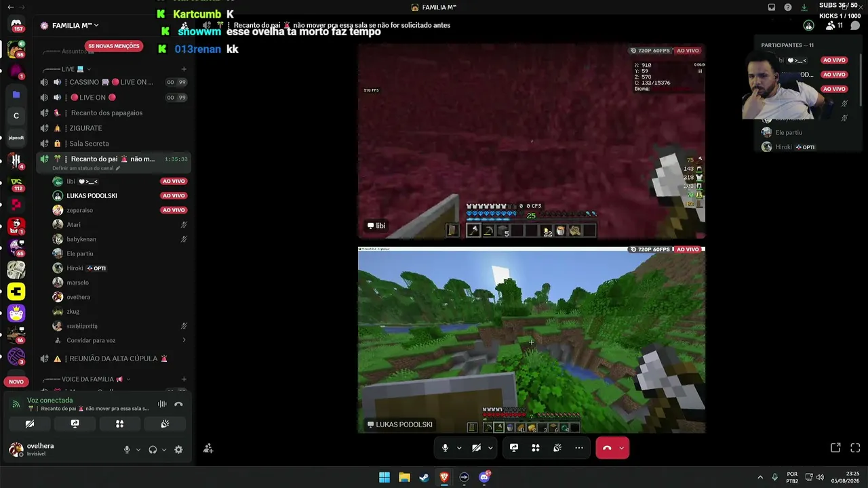
Task: Enter full screen for the call
Action: 855,447
